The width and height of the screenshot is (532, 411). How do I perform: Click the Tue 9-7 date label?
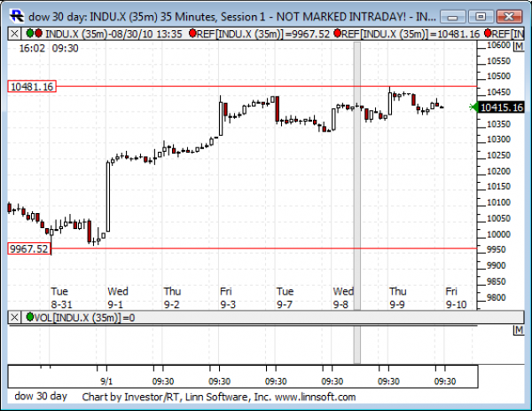point(285,297)
